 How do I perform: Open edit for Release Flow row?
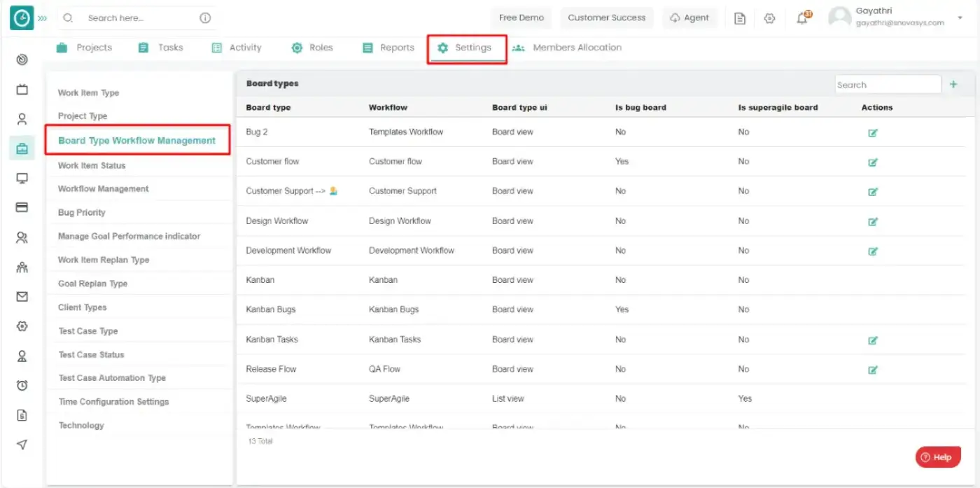click(x=872, y=370)
